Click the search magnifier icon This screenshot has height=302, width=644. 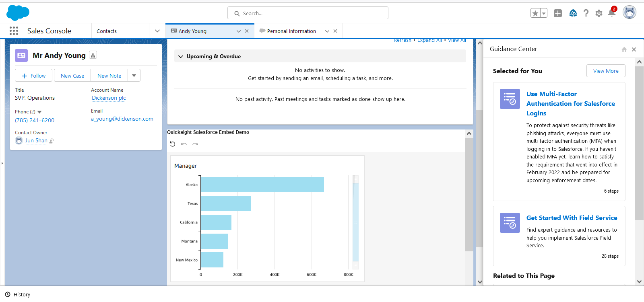[x=237, y=13]
